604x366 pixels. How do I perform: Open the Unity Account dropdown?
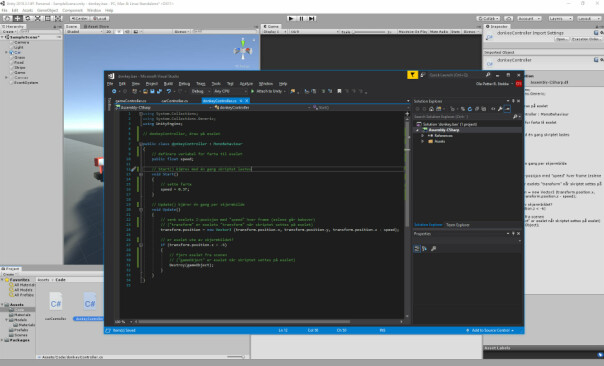(529, 18)
